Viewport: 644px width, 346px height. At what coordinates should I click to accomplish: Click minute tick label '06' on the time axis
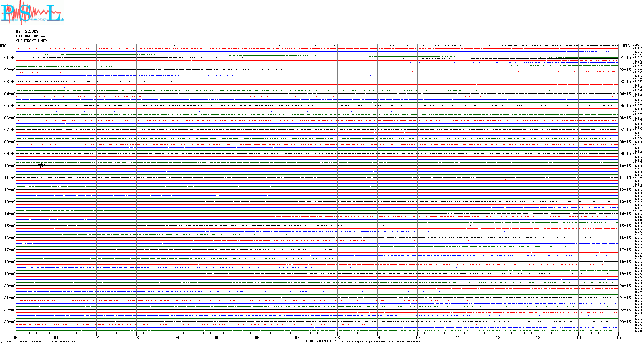(257, 337)
